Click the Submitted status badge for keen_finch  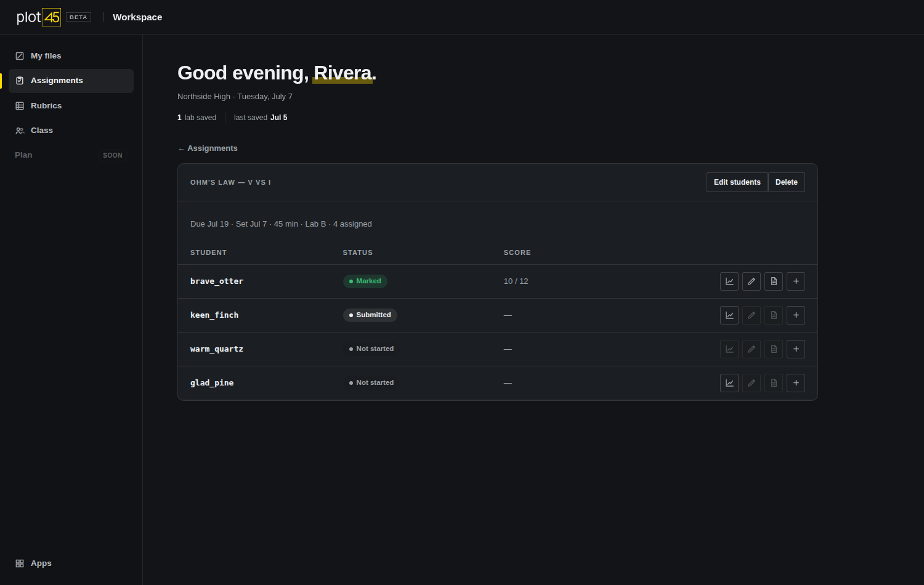(370, 315)
